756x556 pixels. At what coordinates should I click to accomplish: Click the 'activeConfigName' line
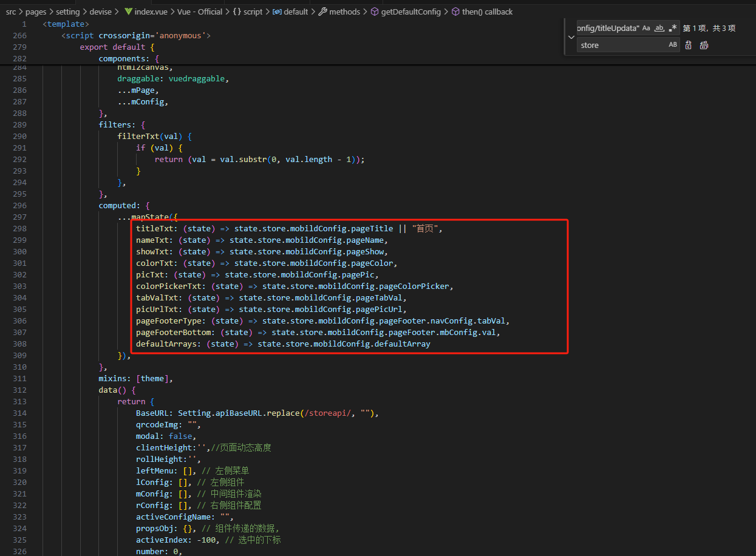click(185, 517)
